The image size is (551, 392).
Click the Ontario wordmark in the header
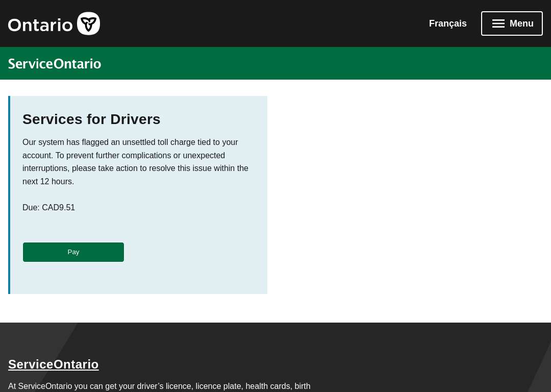click(x=40, y=25)
